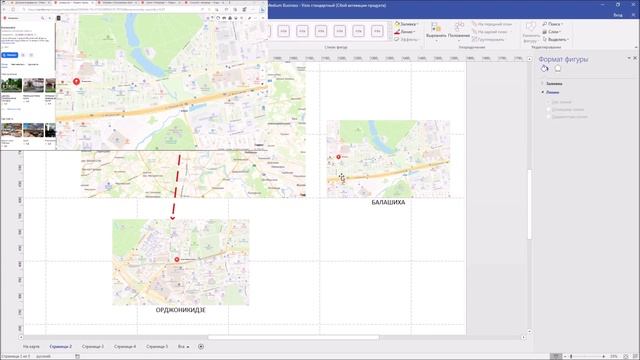Image resolution: width=640 pixels, height=360 pixels.
Task: Click the Выровнять align button
Action: [x=436, y=31]
